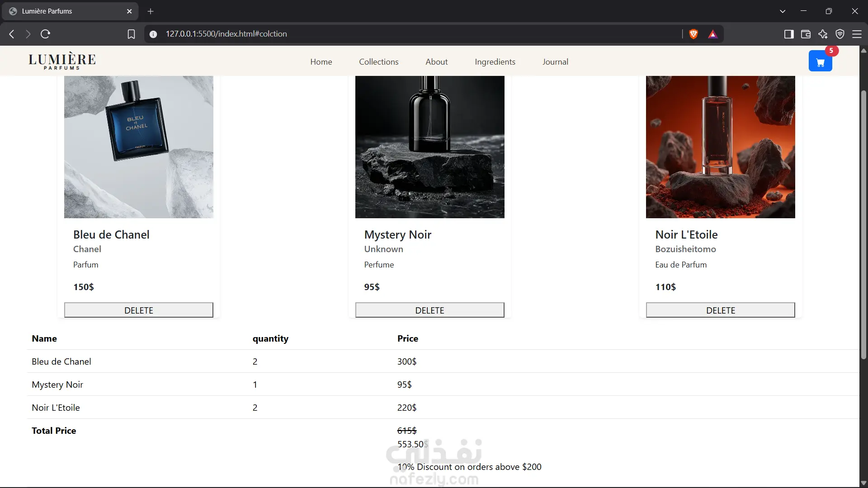Click the 150$ price on the card

click(84, 287)
